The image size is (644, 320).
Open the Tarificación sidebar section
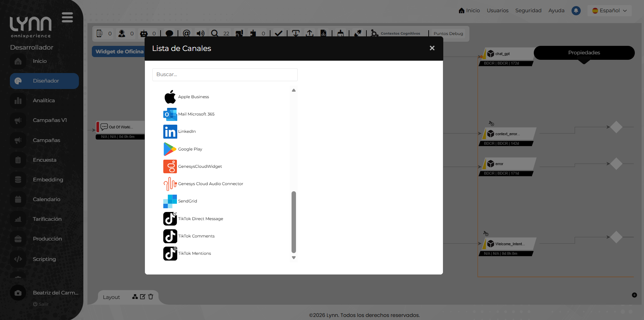pos(44,219)
